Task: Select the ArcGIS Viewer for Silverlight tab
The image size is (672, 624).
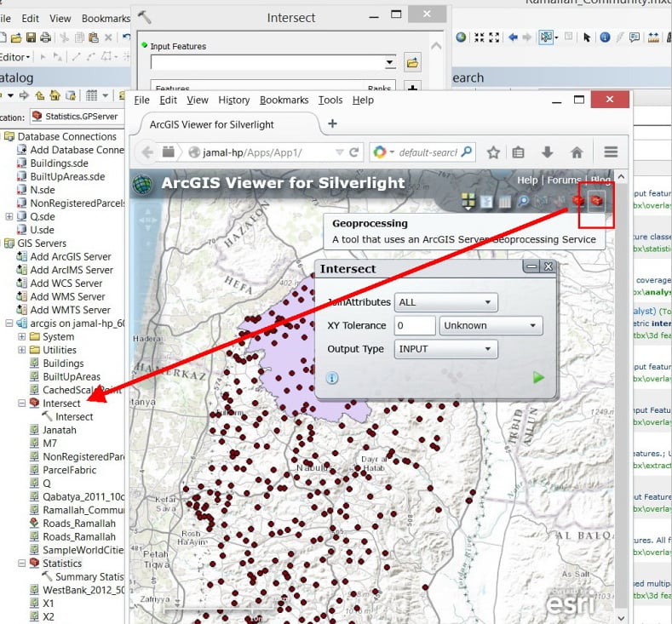Action: pyautogui.click(x=228, y=124)
